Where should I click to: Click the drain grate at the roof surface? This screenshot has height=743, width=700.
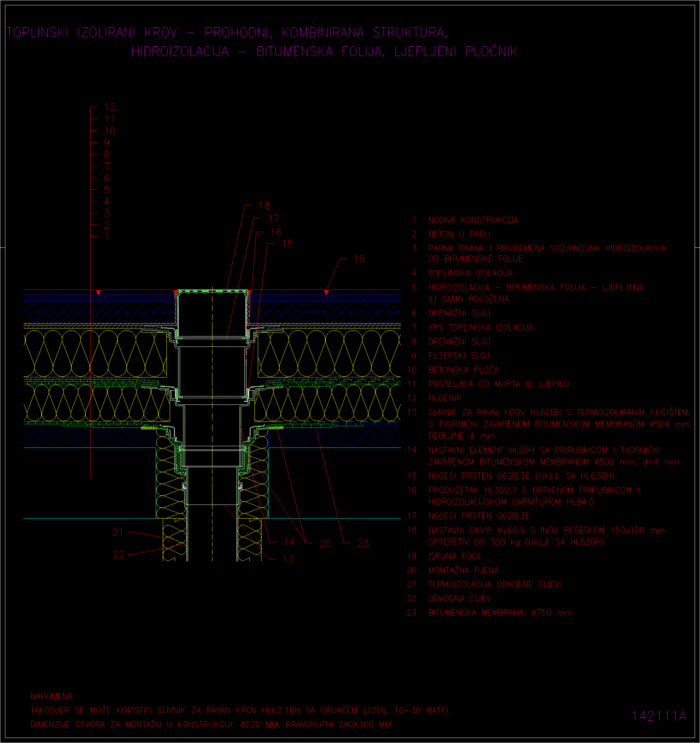tap(212, 291)
